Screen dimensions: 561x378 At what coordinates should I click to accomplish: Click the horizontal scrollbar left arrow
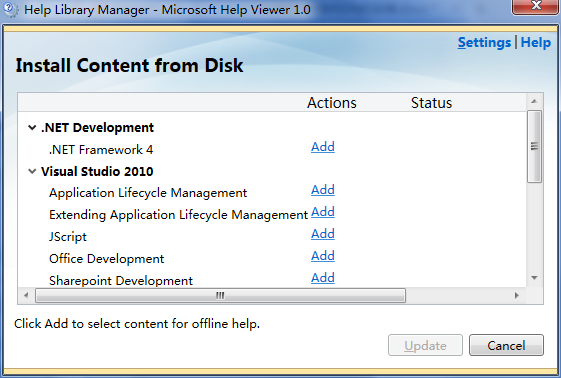(26, 295)
